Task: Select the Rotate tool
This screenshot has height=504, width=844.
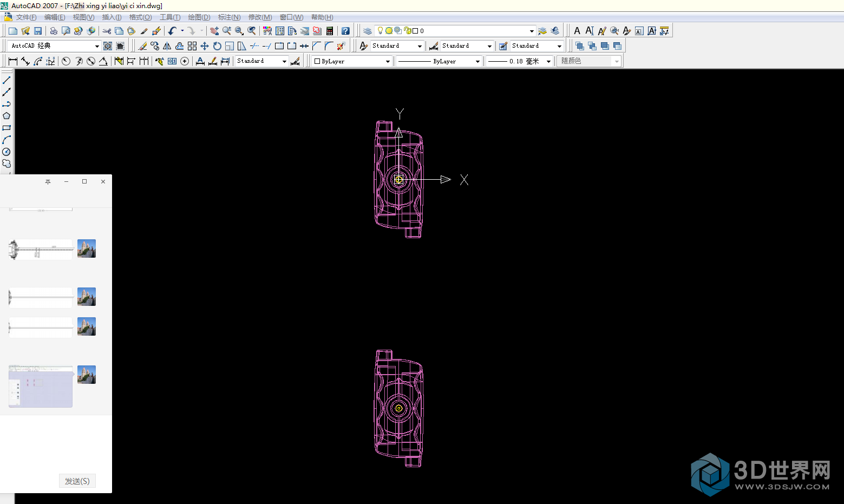Action: click(217, 46)
